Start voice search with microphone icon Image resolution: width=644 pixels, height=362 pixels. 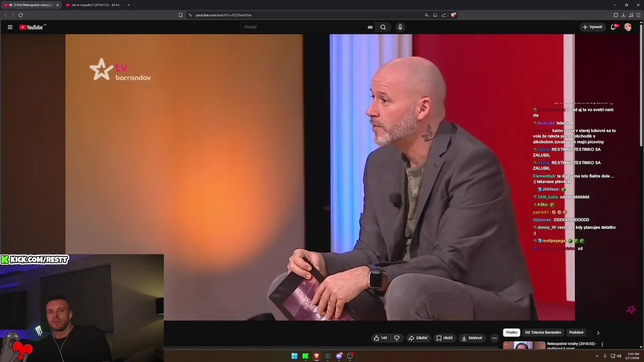pos(400,27)
